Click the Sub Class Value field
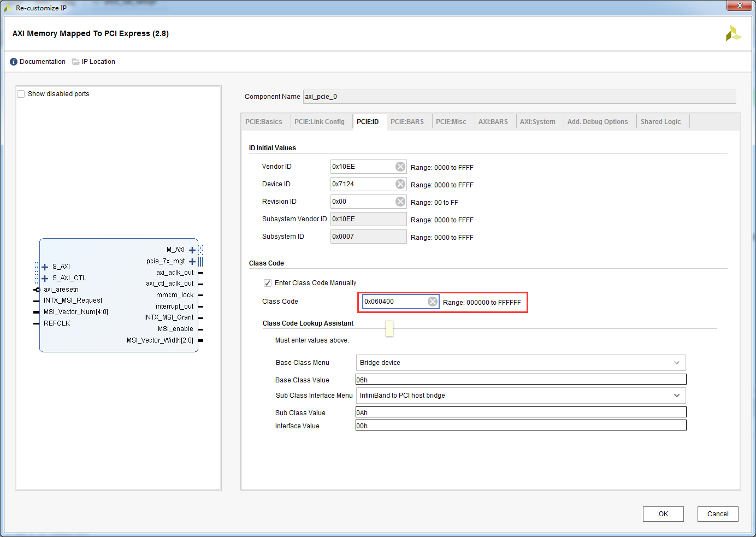This screenshot has height=537, width=756. [521, 412]
